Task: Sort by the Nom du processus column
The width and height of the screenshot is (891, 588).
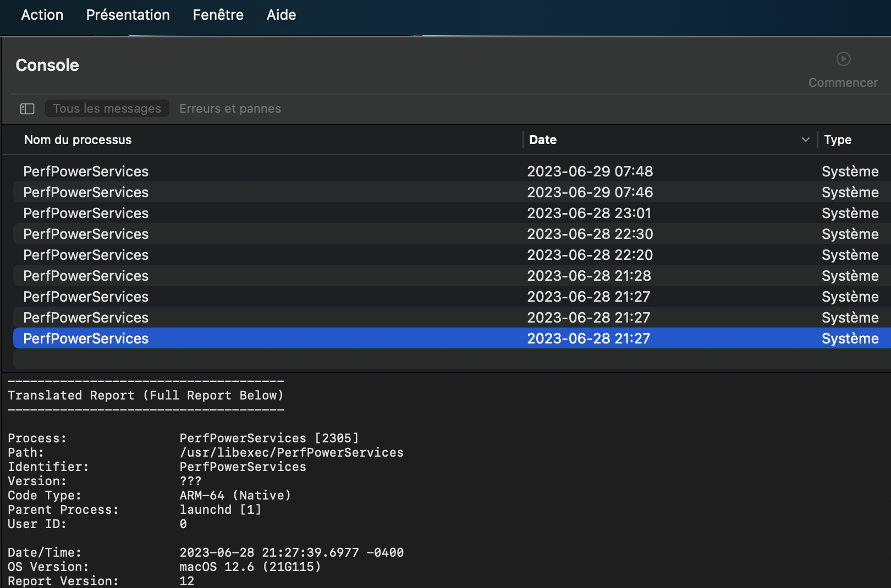Action: click(78, 140)
